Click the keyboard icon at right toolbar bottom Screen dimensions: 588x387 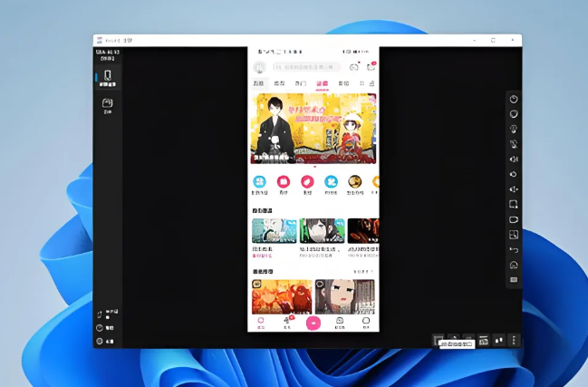tap(514, 280)
